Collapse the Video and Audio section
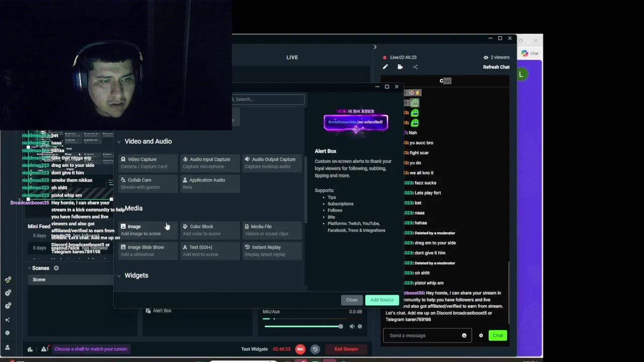The image size is (644, 362). pyautogui.click(x=119, y=142)
